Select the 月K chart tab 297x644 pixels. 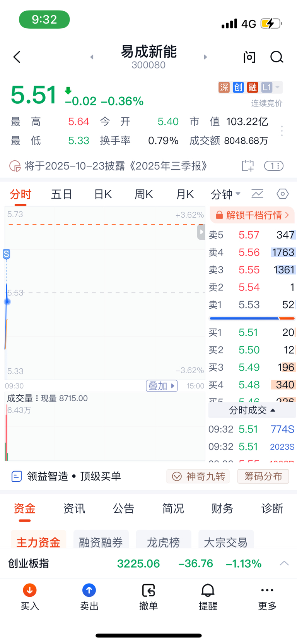tap(184, 194)
